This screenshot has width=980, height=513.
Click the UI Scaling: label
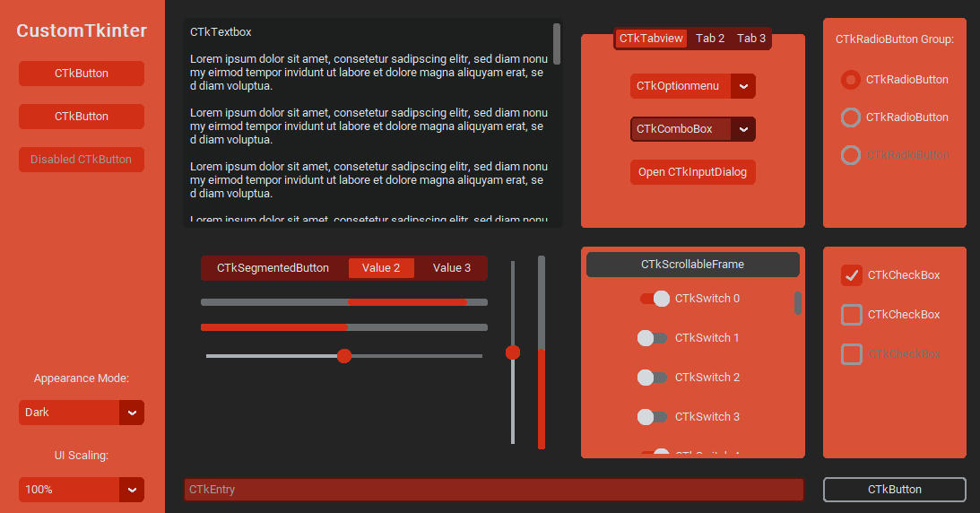pyautogui.click(x=82, y=456)
